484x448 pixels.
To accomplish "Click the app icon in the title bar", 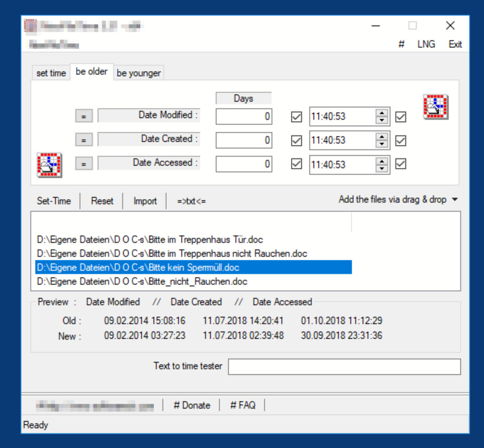I will click(30, 26).
